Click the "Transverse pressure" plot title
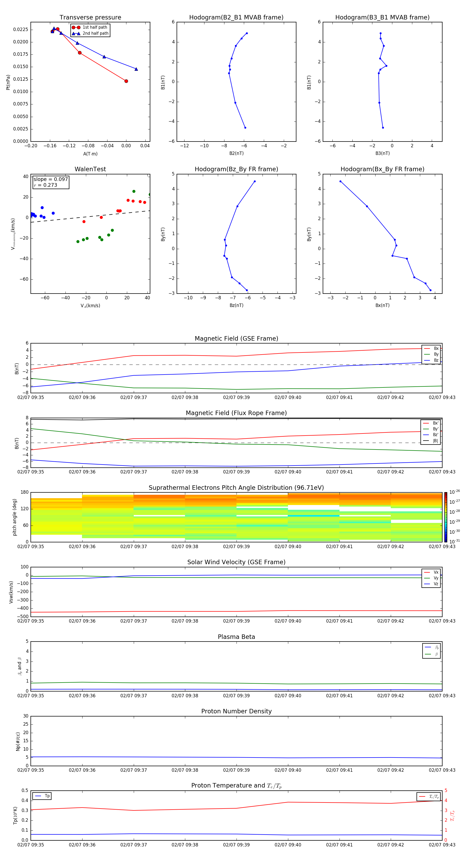 (x=90, y=18)
